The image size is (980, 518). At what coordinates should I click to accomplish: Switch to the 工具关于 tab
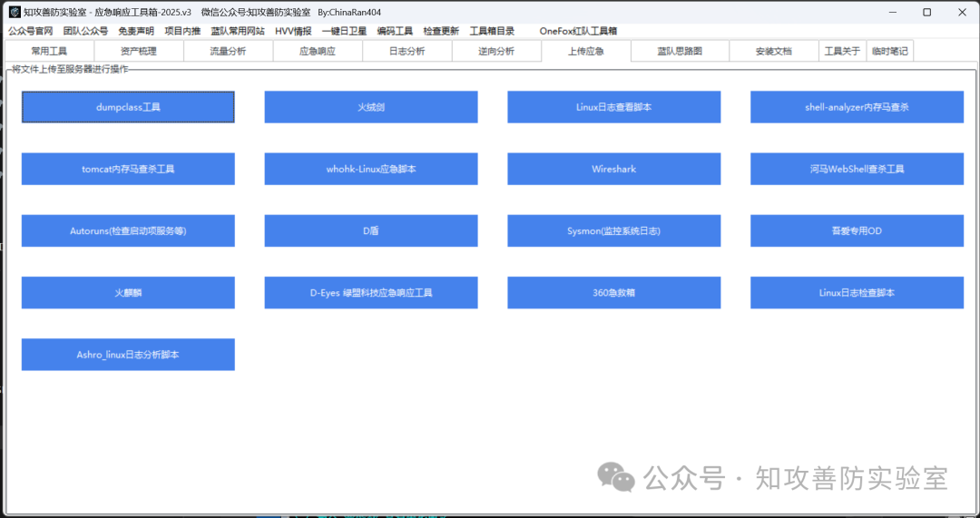tap(842, 51)
